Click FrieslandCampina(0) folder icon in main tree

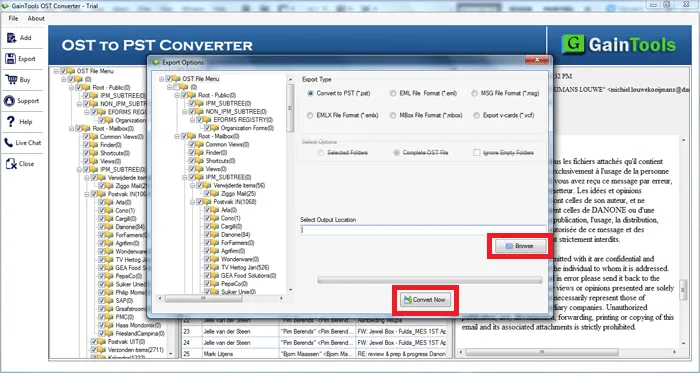(109, 333)
